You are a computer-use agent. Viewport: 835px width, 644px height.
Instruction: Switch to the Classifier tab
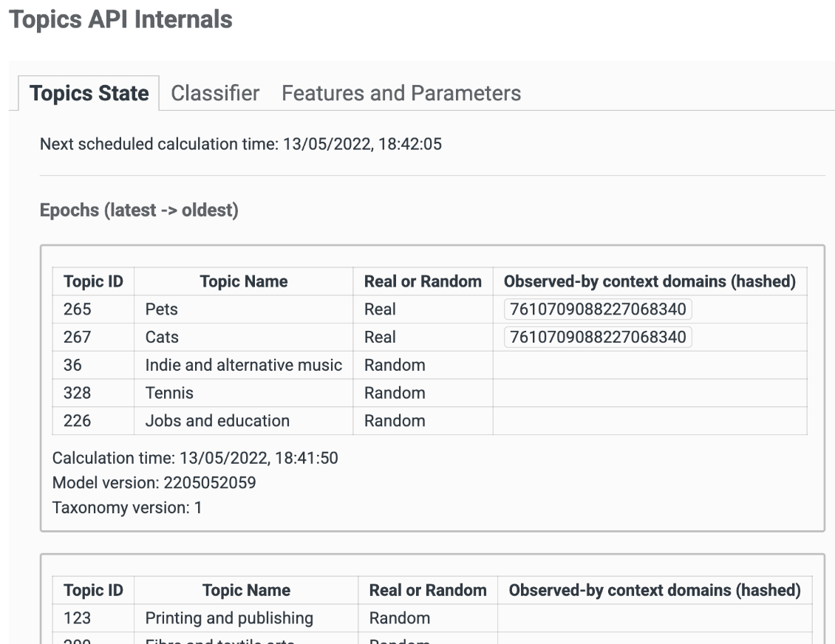click(x=215, y=93)
